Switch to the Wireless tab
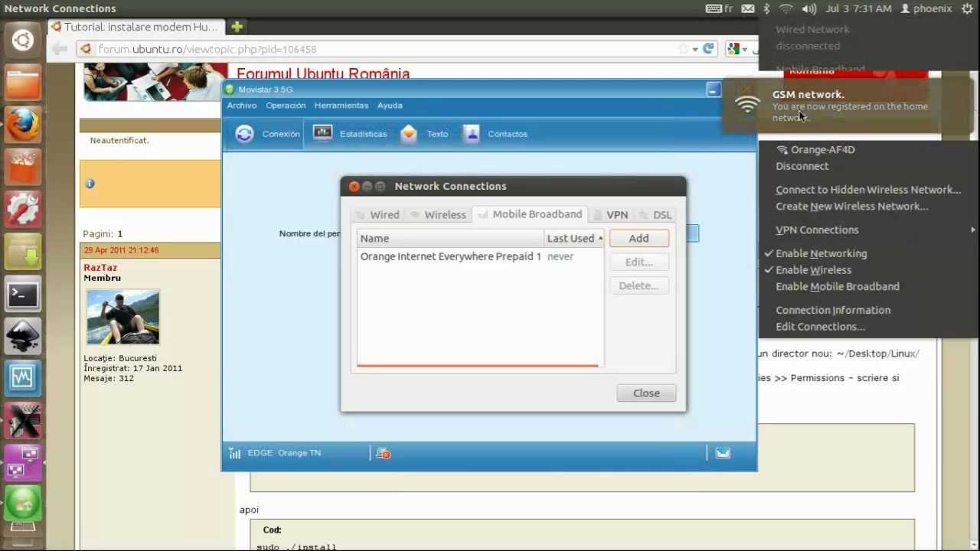This screenshot has width=980, height=551. tap(438, 215)
